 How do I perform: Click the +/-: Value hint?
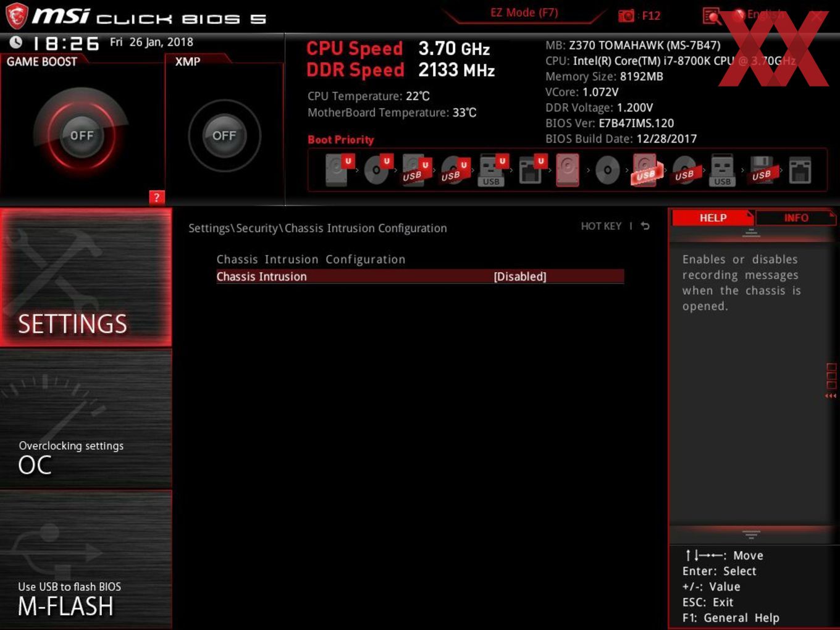click(711, 587)
